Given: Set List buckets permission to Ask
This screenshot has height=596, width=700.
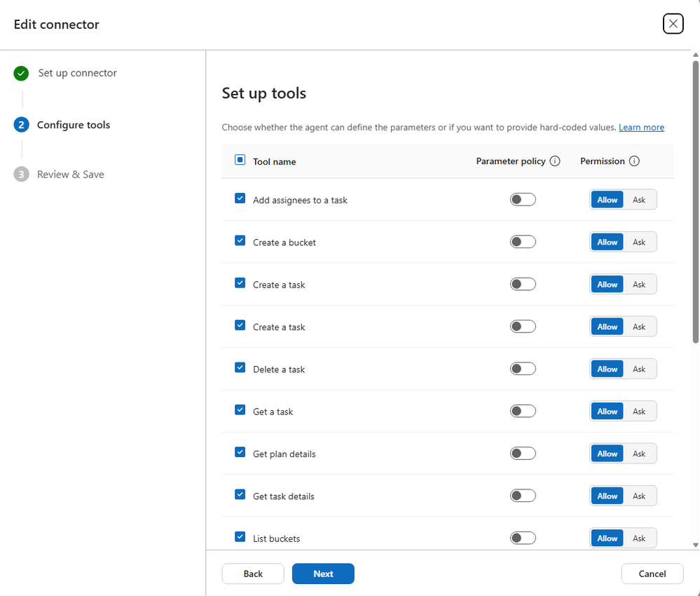Looking at the screenshot, I should tap(639, 539).
